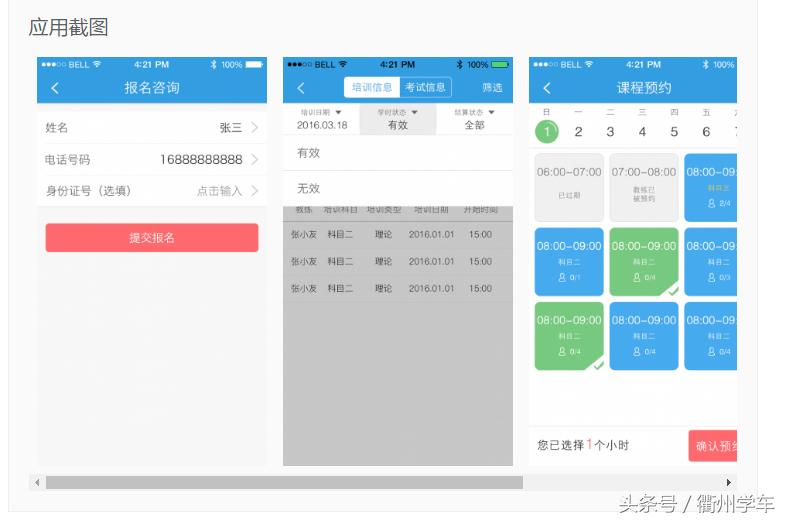This screenshot has height=521, width=787.
Task: Select day 6 in the calendar
Action: click(706, 132)
